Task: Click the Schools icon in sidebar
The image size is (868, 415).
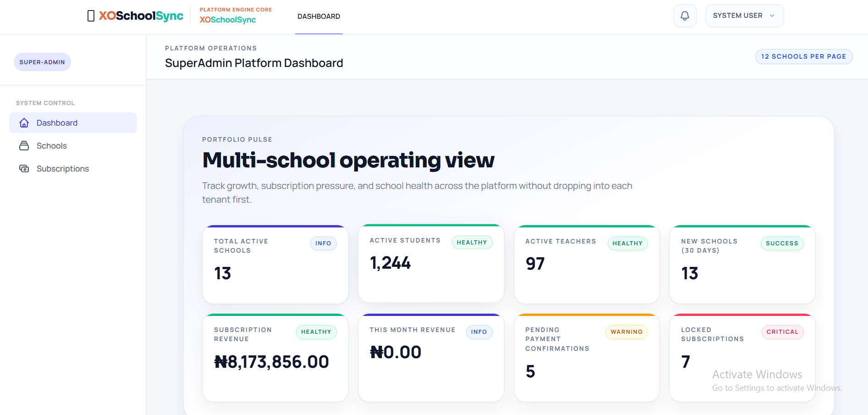Action: tap(24, 146)
